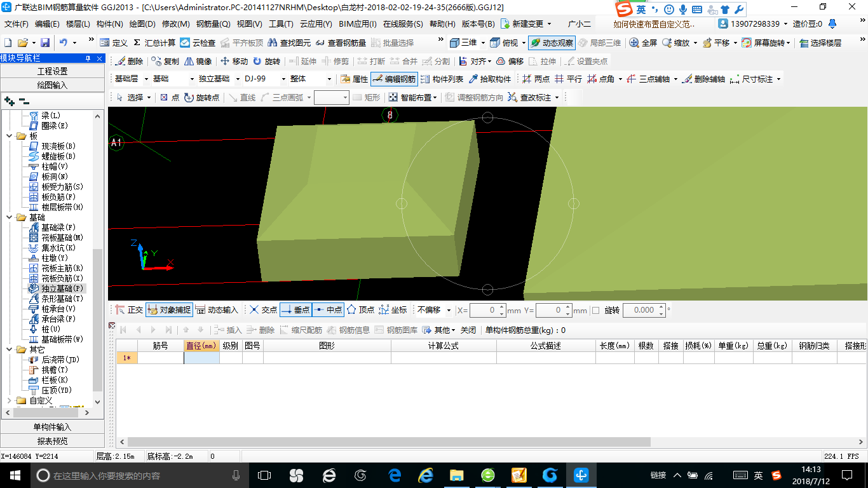868x488 pixels.
Task: Click the save file icon
Action: [x=45, y=43]
